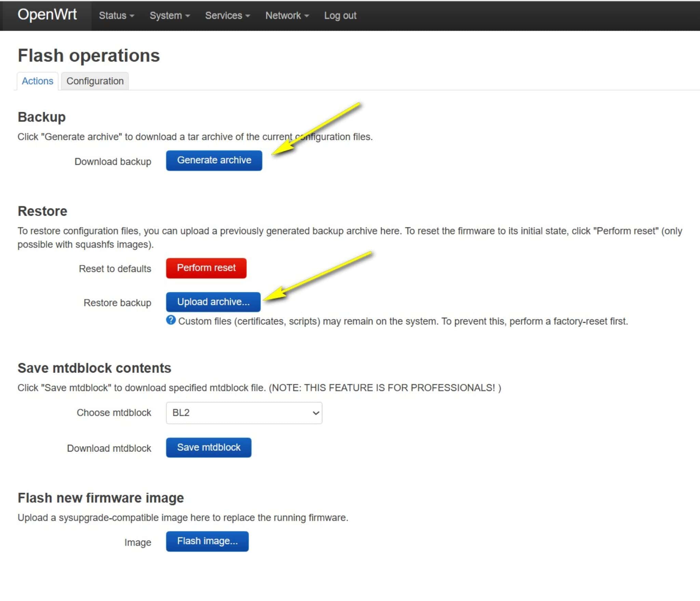Viewport: 700px width, 601px height.
Task: Click the Network menu caret arrow
Action: coord(307,16)
